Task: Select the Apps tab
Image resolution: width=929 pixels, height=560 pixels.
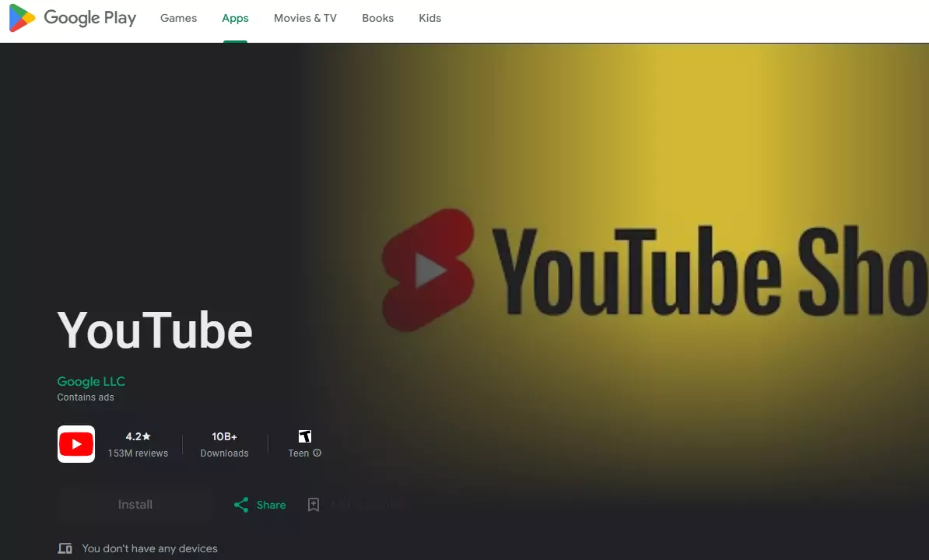Action: coord(235,19)
